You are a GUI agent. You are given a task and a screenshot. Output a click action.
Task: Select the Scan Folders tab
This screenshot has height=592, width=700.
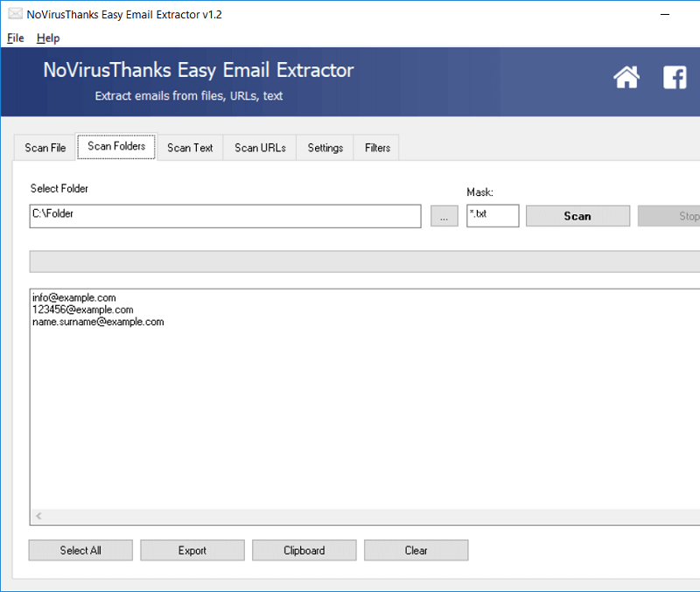pos(116,146)
